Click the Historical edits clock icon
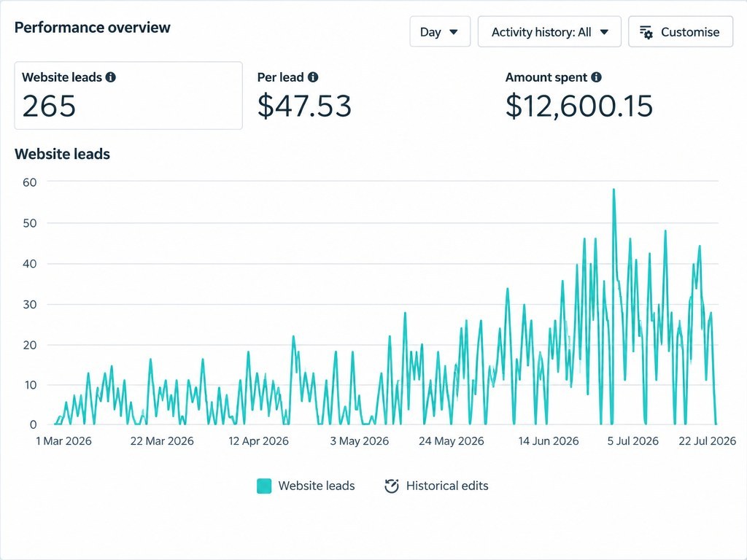Viewport: 747px width, 560px height. pyautogui.click(x=392, y=486)
